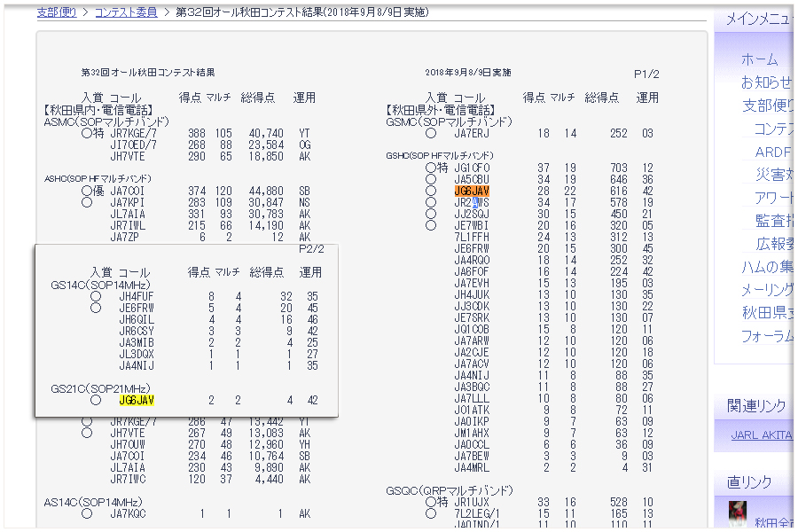Select メーリング in the main menu
The width and height of the screenshot is (798, 532).
[767, 290]
